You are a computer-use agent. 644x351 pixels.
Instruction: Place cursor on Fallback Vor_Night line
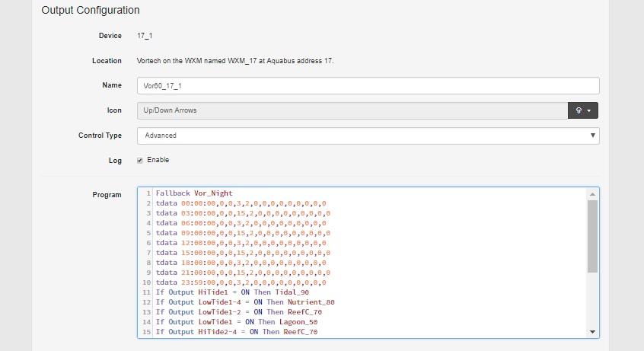194,193
